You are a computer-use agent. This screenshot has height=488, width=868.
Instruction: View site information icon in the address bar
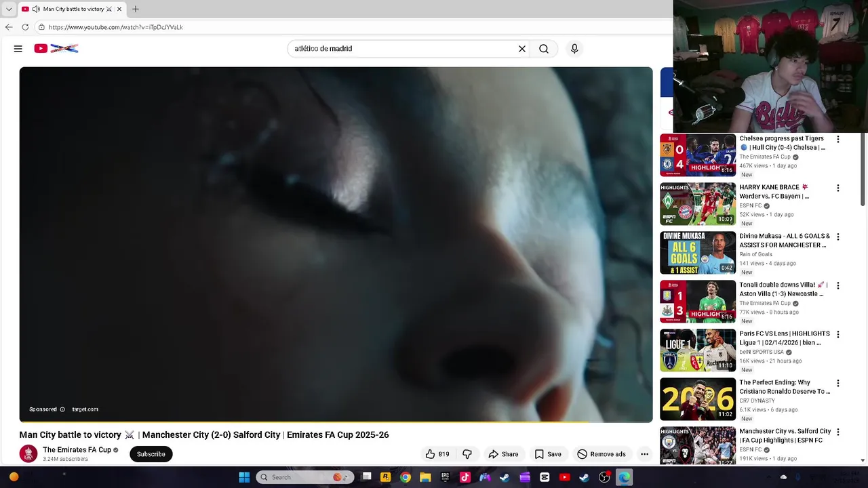pyautogui.click(x=41, y=27)
